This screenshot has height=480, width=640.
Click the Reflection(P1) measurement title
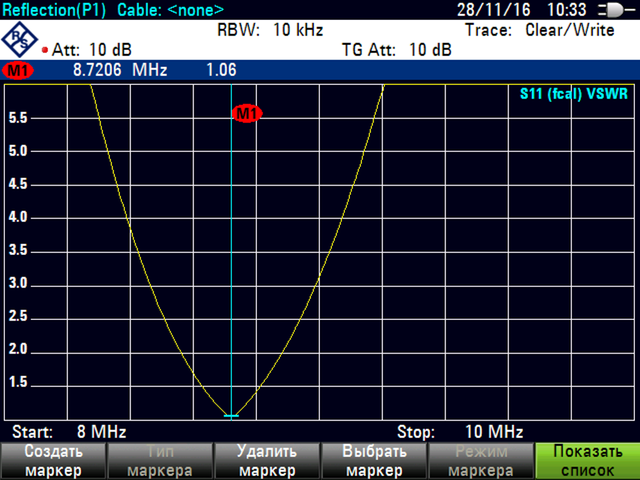[54, 9]
